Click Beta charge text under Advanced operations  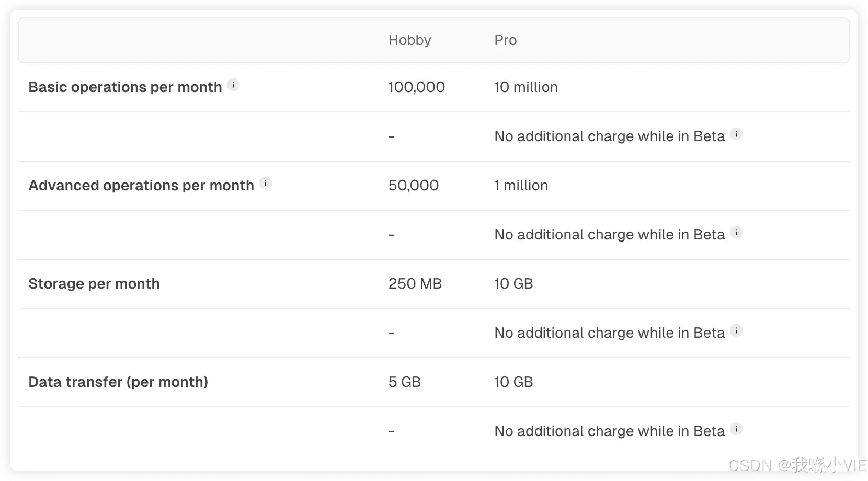coord(609,234)
